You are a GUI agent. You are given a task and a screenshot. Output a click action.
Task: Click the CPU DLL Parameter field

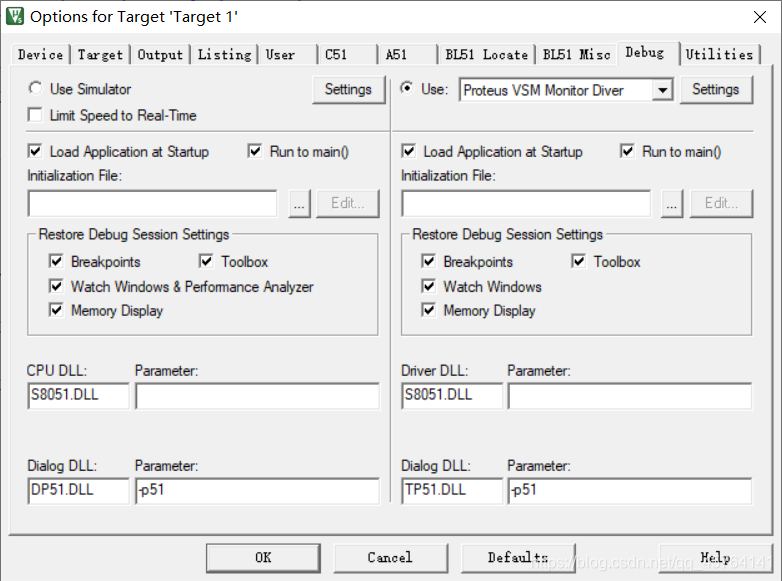pyautogui.click(x=257, y=395)
